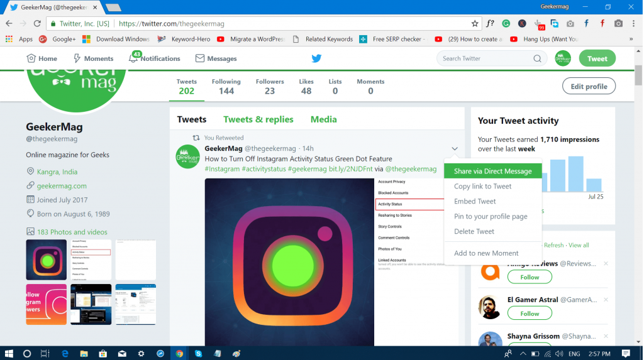Open the Migrate a WordPress bookmark

pos(251,39)
